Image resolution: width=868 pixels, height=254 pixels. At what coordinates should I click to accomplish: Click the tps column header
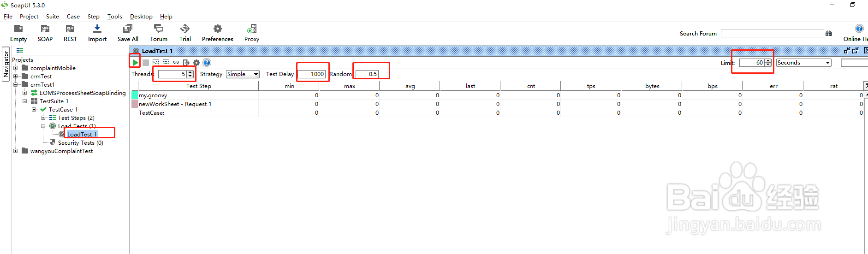[591, 86]
